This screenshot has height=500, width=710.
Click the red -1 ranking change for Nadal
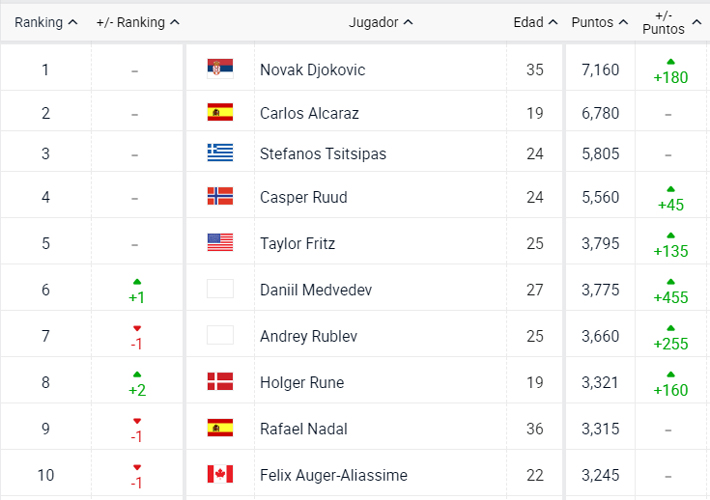pyautogui.click(x=137, y=431)
